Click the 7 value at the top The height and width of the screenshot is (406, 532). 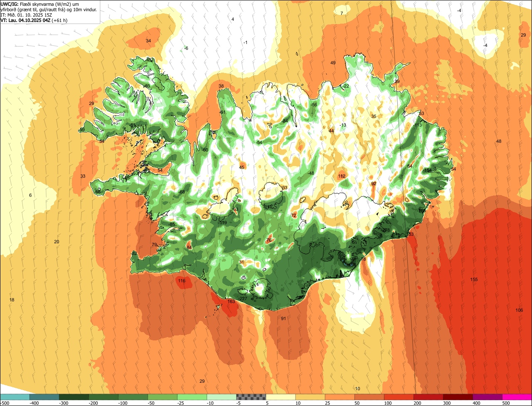click(342, 13)
